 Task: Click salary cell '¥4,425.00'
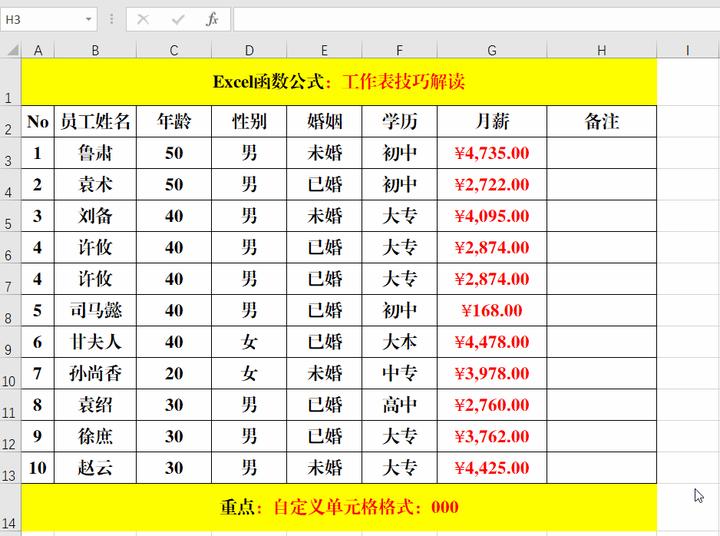coord(492,468)
